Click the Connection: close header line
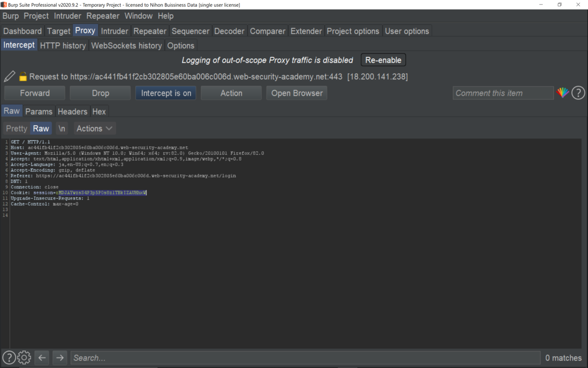Screen dimensions: 588x368 pyautogui.click(x=35, y=187)
